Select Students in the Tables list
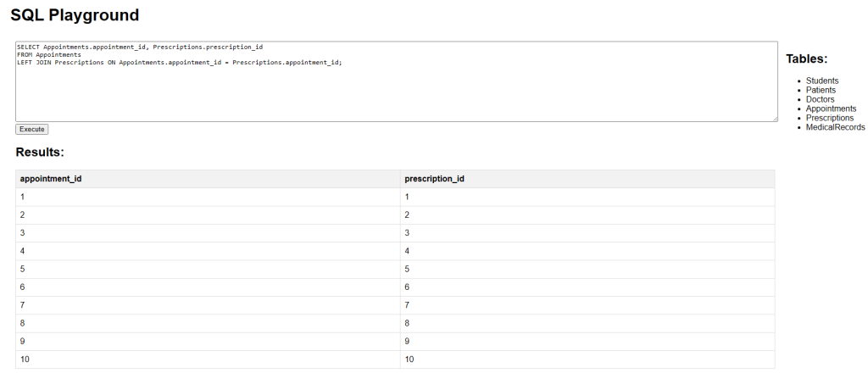Image resolution: width=868 pixels, height=390 pixels. [x=822, y=81]
